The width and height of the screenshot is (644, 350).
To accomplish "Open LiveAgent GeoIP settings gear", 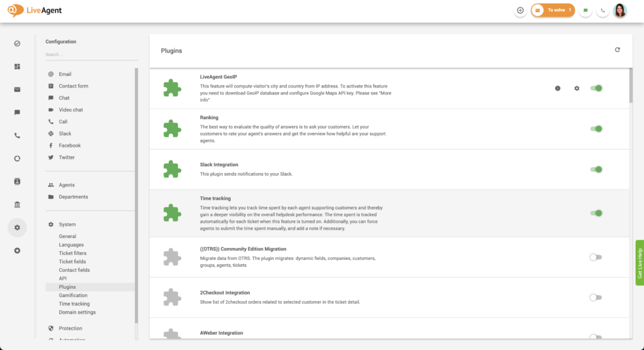I will [577, 88].
